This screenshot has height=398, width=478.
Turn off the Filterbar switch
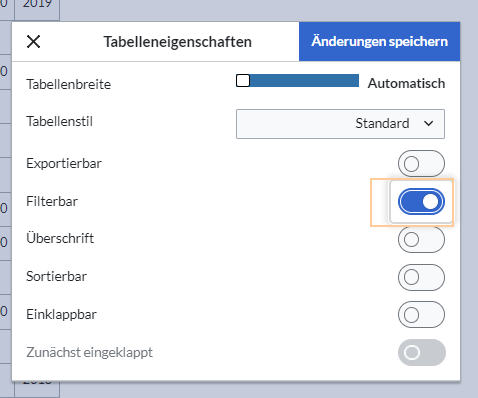click(x=421, y=202)
